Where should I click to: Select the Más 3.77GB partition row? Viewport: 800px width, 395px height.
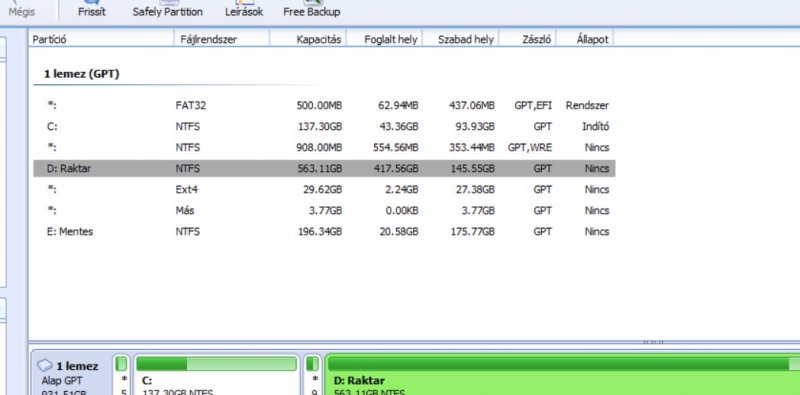point(324,210)
